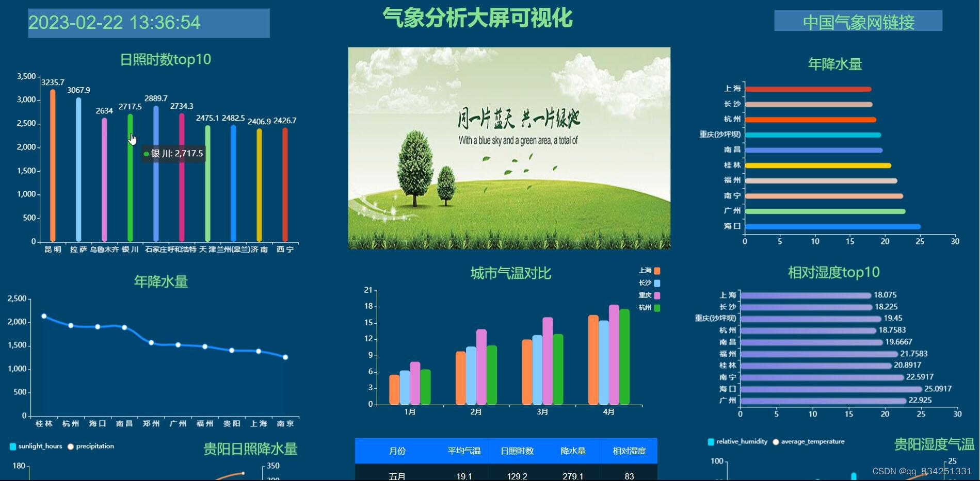
Task: Click the 重庆(沙坪坝) cyan bar in 年降水量 chart
Action: point(813,135)
